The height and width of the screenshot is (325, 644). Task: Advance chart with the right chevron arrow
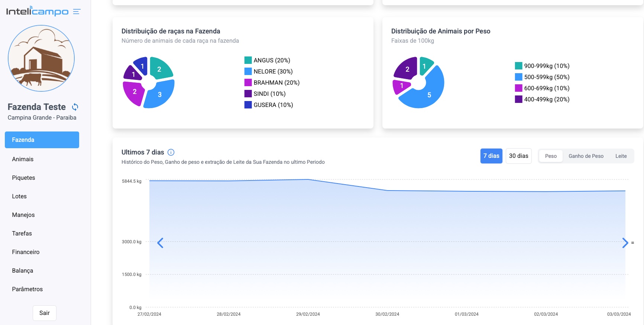625,243
